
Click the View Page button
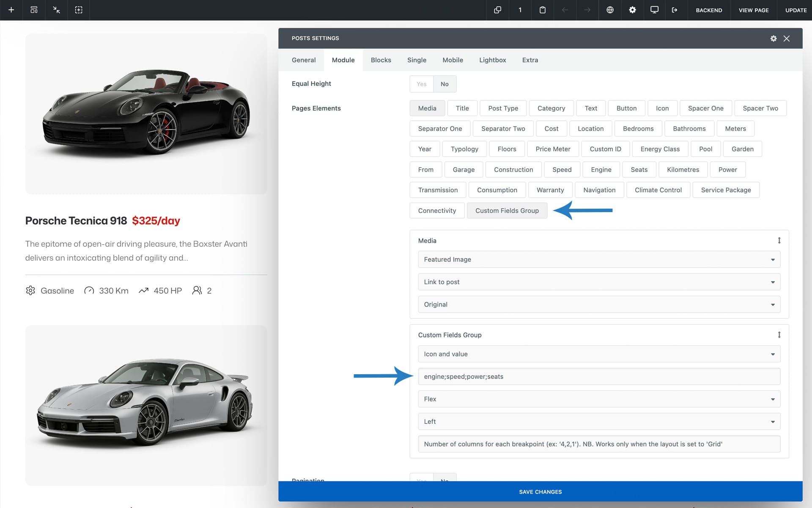tap(753, 10)
